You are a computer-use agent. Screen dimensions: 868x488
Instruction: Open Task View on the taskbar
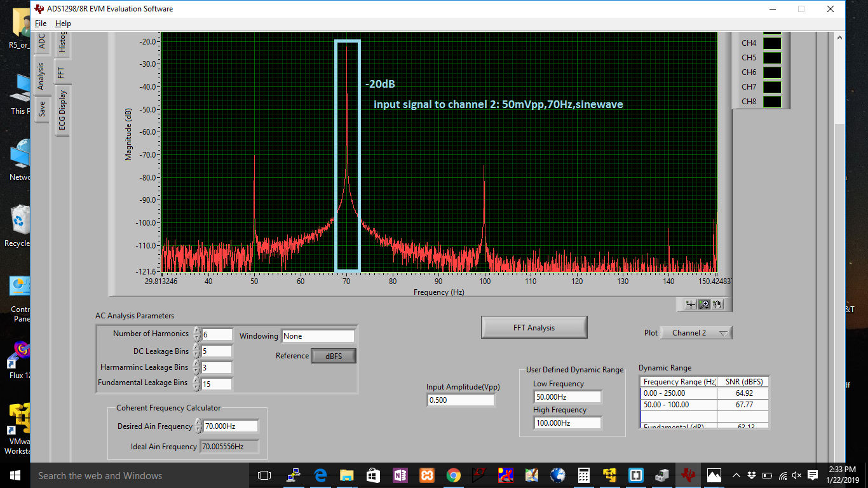(x=264, y=475)
